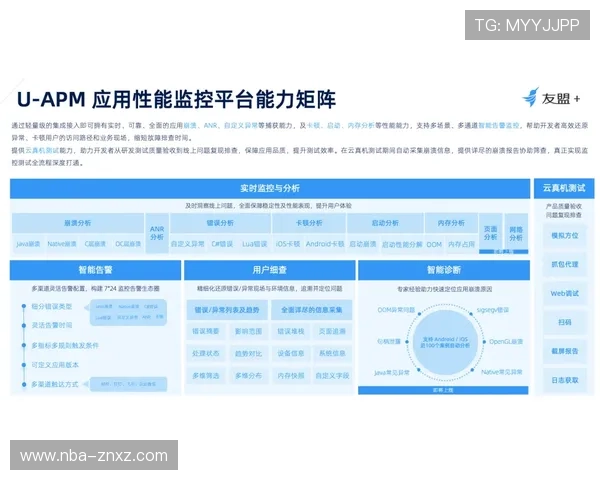
Task: Select the Lua错误 cell
Action: point(254,244)
